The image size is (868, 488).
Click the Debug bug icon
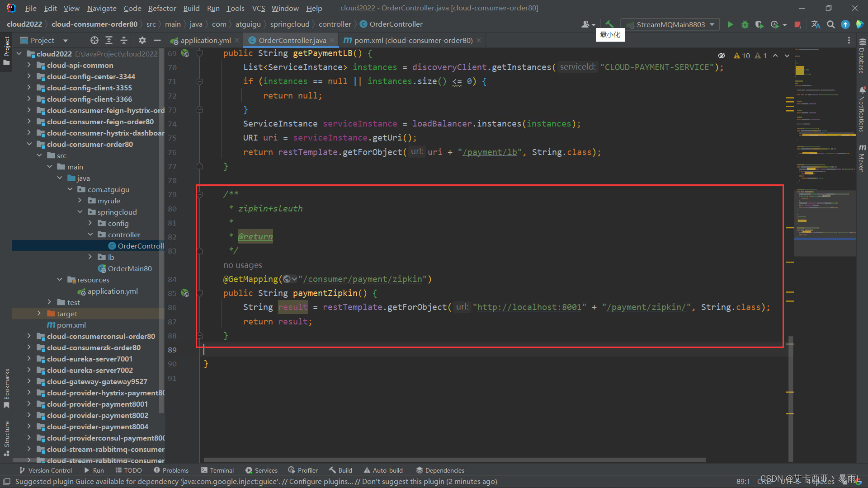(745, 24)
